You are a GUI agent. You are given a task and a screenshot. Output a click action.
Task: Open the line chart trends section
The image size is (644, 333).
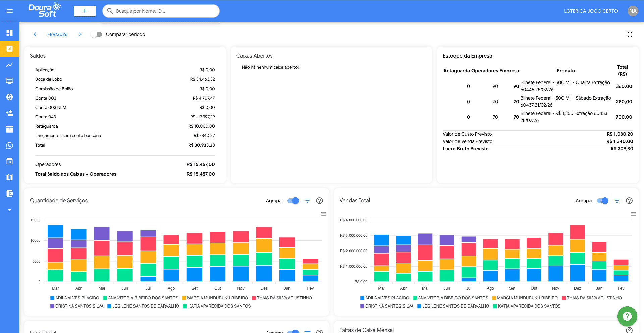[10, 65]
